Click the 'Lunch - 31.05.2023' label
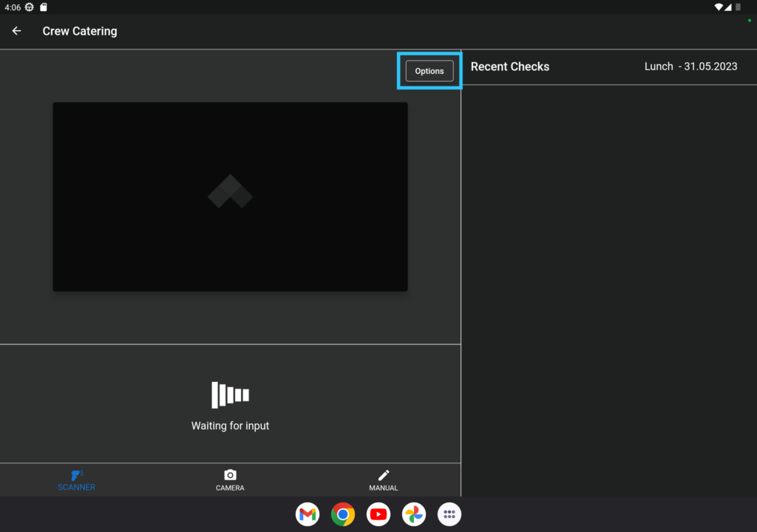The width and height of the screenshot is (757, 532). pyautogui.click(x=691, y=66)
